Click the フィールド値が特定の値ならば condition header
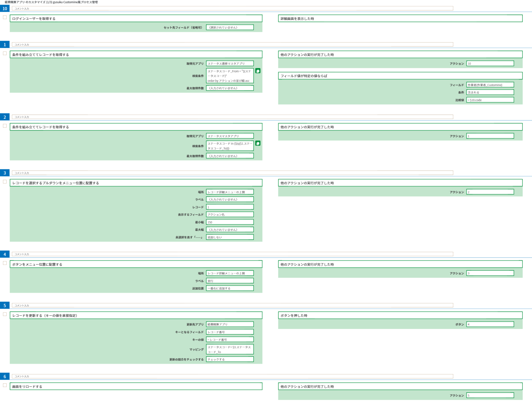Image resolution: width=532 pixels, height=404 pixels. point(400,76)
